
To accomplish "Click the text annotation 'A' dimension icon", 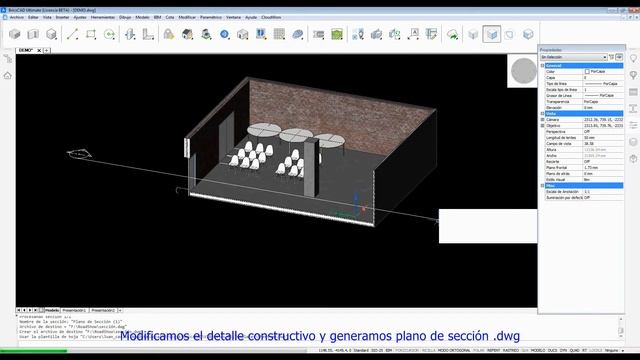I will click(x=413, y=34).
